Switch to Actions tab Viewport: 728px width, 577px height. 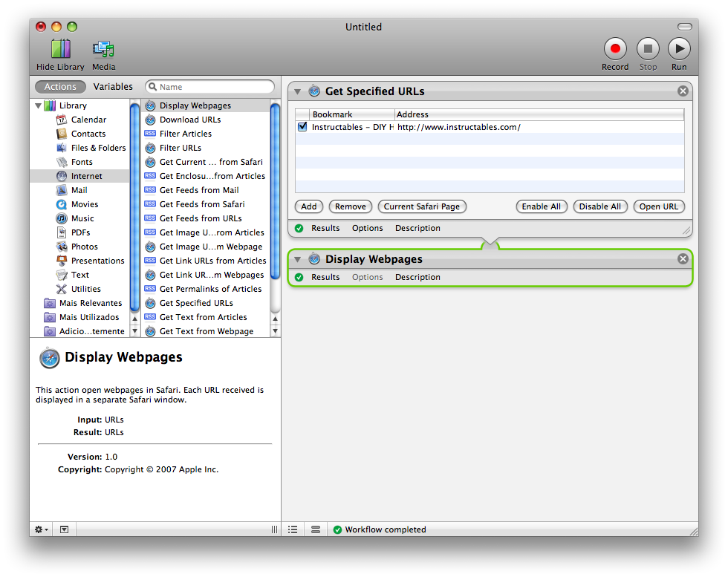[60, 87]
